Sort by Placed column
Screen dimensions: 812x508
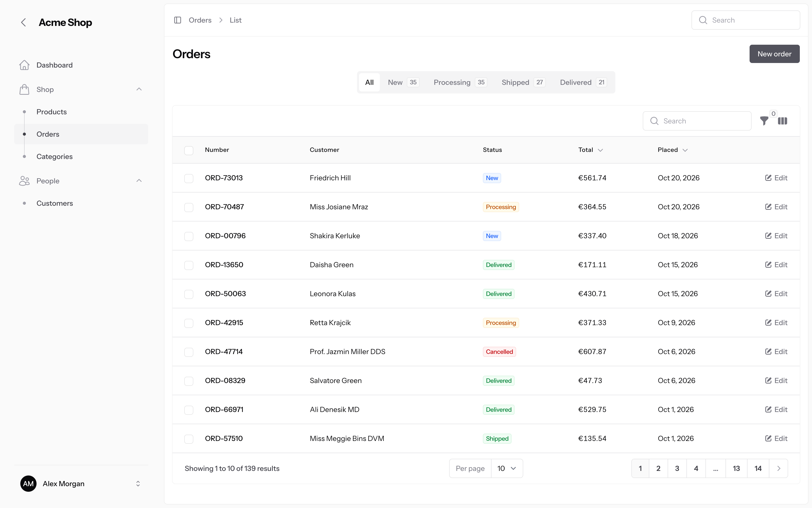[672, 150]
